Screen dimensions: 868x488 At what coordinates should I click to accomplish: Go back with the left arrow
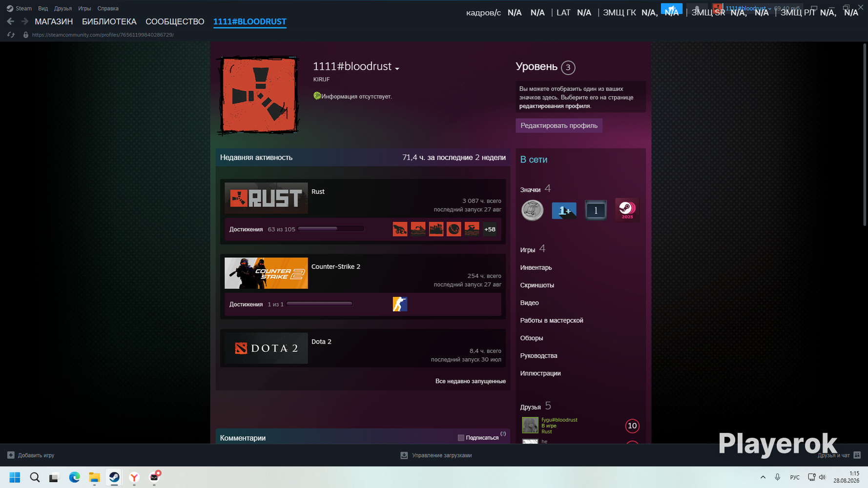pyautogui.click(x=10, y=21)
